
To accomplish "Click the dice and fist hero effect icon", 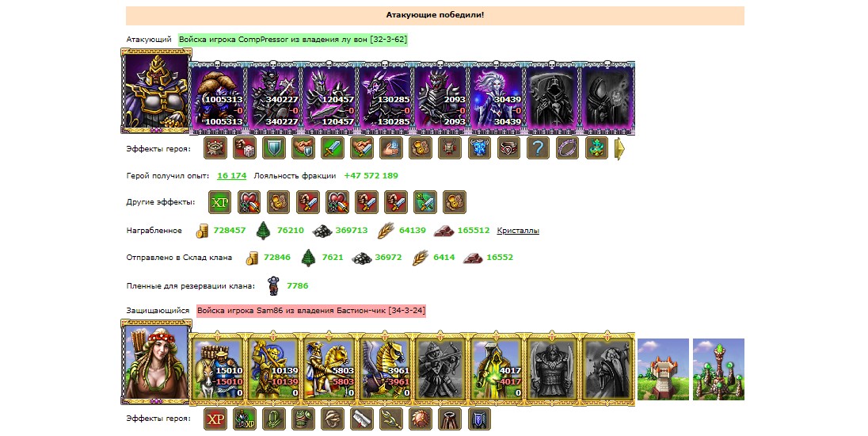I will pos(245,148).
